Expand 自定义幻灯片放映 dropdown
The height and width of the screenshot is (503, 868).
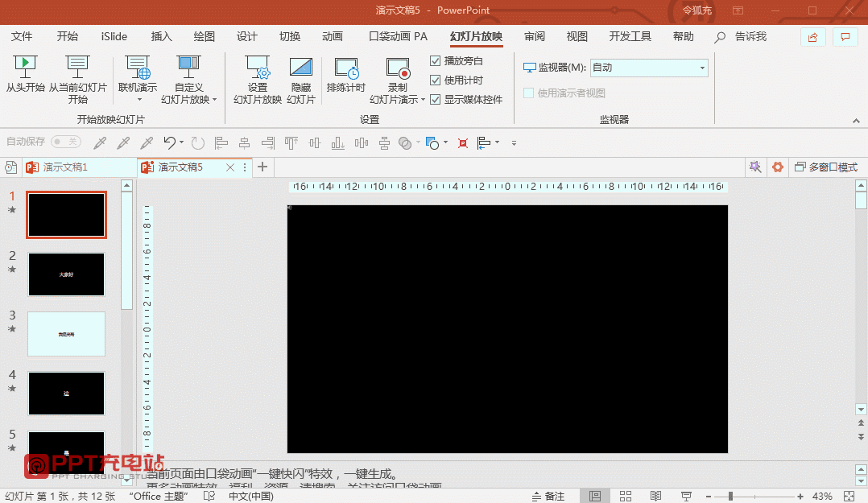point(214,100)
